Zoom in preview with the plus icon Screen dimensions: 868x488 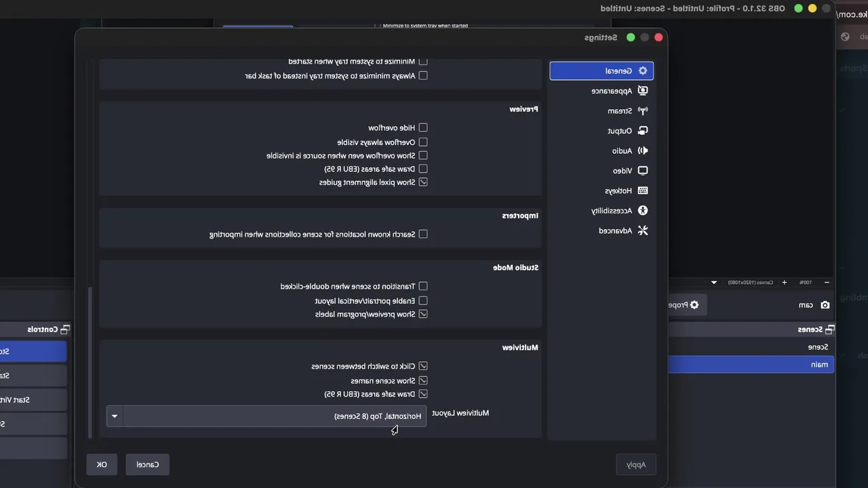tap(785, 283)
